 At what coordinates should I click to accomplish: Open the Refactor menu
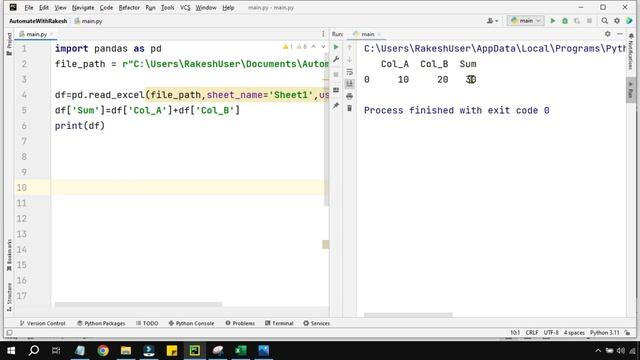(129, 8)
